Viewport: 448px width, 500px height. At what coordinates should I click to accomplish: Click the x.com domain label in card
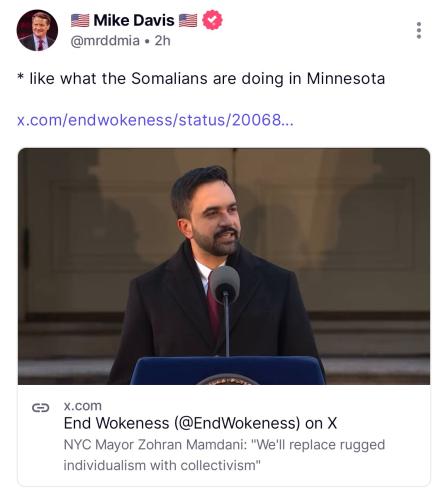pyautogui.click(x=83, y=406)
